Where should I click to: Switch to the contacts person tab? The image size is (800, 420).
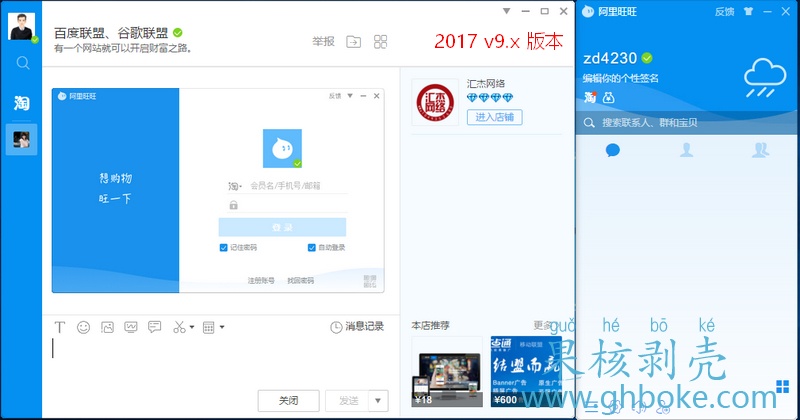click(686, 150)
